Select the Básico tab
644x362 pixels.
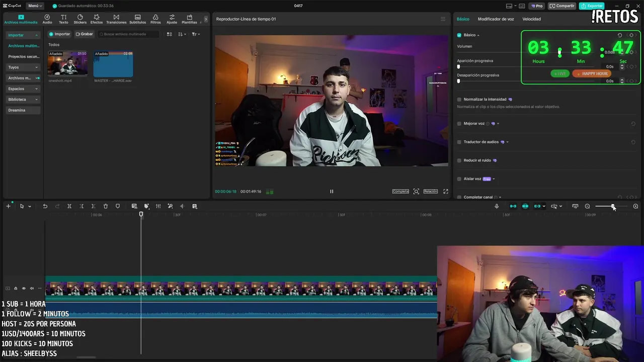(x=463, y=19)
